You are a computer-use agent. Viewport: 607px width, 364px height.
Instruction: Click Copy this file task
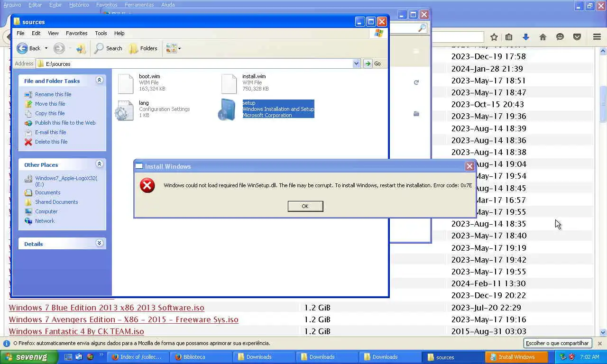coord(50,113)
